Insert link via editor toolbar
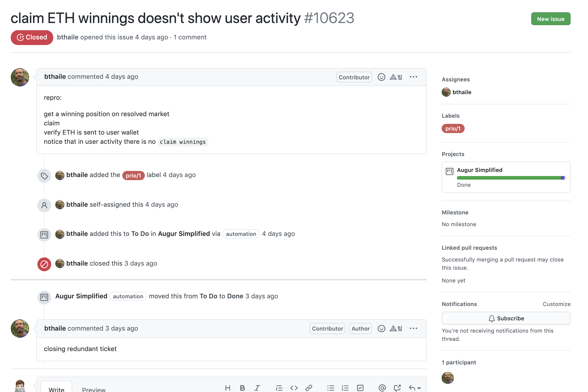Image resolution: width=588 pixels, height=392 pixels. click(x=309, y=388)
